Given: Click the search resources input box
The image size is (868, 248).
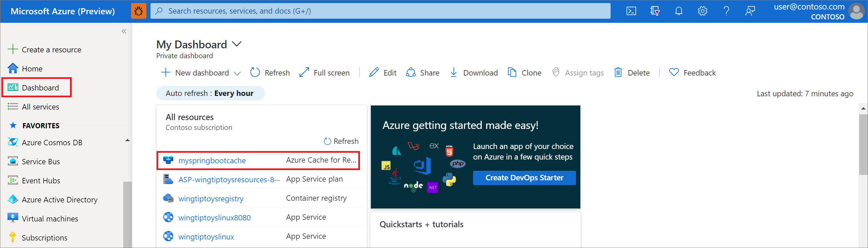Looking at the screenshot, I should [x=380, y=11].
